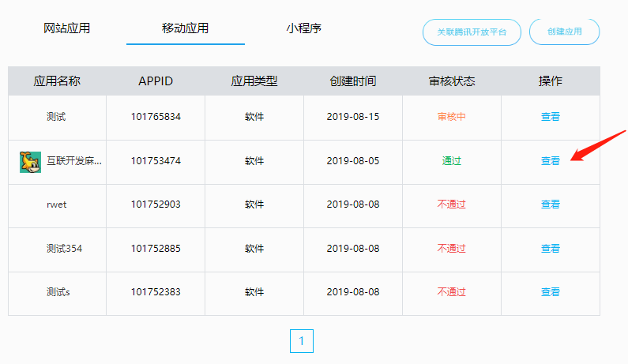View details for app 101765834
This screenshot has width=628, height=364.
click(551, 117)
